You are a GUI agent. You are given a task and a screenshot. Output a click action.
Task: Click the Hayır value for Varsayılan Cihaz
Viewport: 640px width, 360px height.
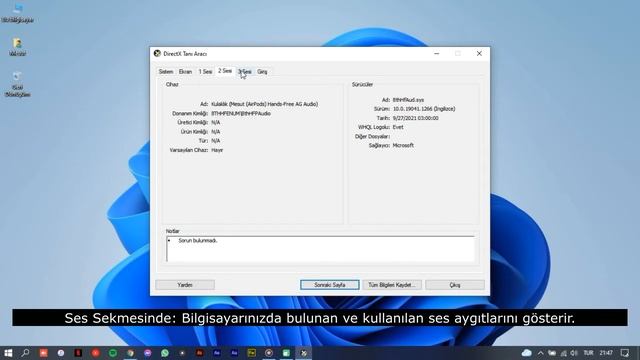(217, 150)
